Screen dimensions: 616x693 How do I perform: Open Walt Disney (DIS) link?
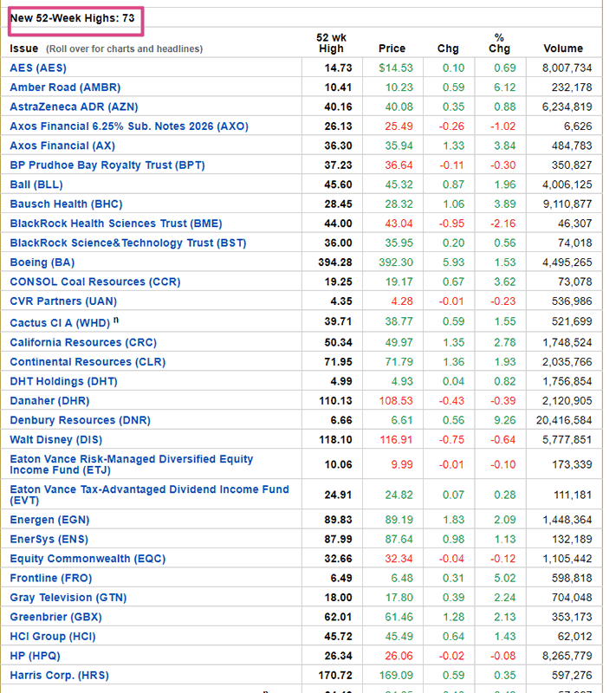pos(55,440)
